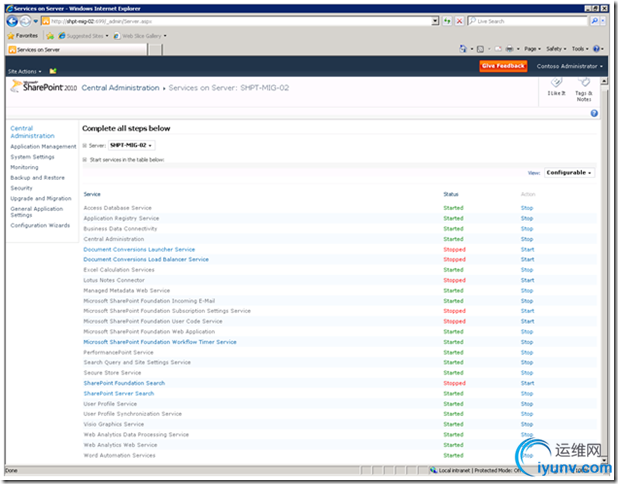Screen dimensions: 618x484
Task: Open the IE Help question mark icon
Action: pos(596,48)
